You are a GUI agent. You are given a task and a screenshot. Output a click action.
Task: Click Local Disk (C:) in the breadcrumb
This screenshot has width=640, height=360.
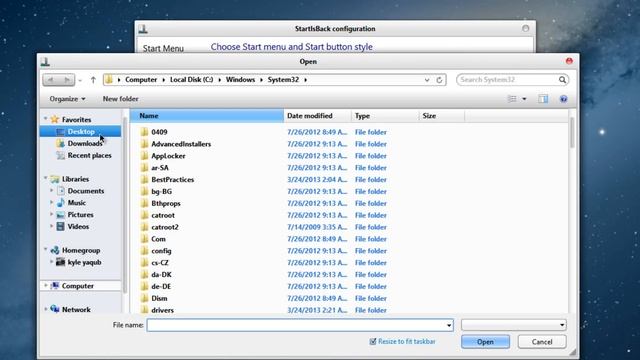coord(191,80)
